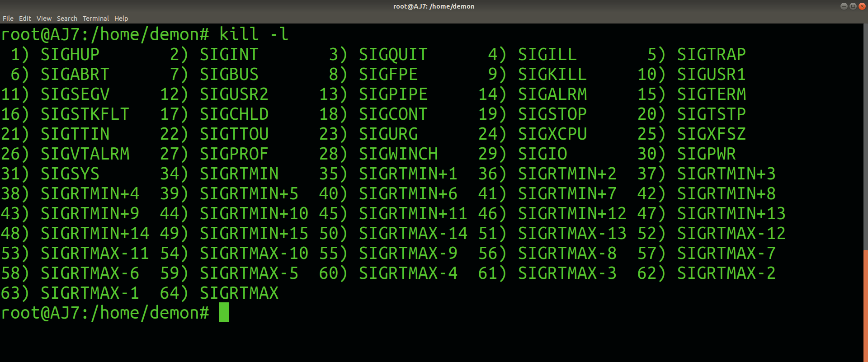Click the SIGVTALRM signal entry
This screenshot has width=868, height=362.
[85, 154]
